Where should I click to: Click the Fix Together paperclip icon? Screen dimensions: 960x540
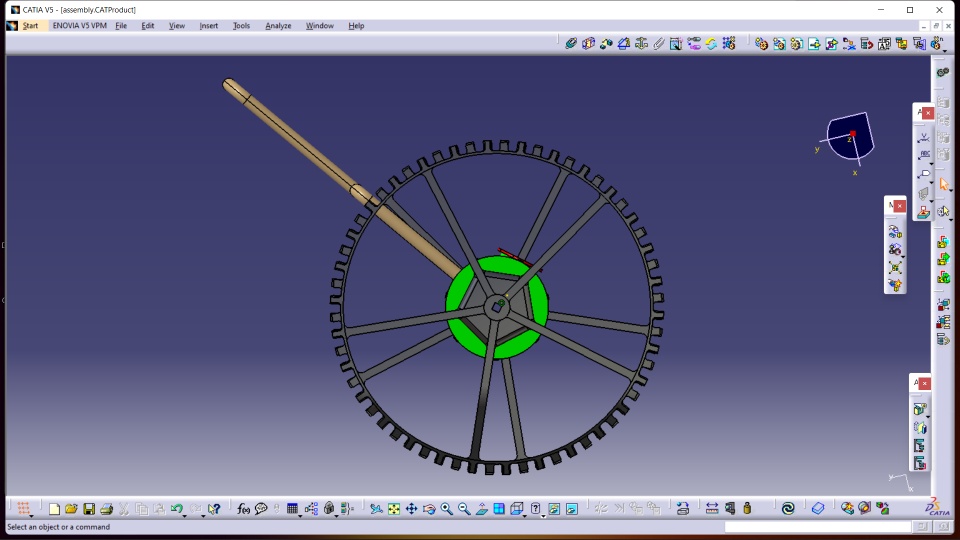(659, 43)
